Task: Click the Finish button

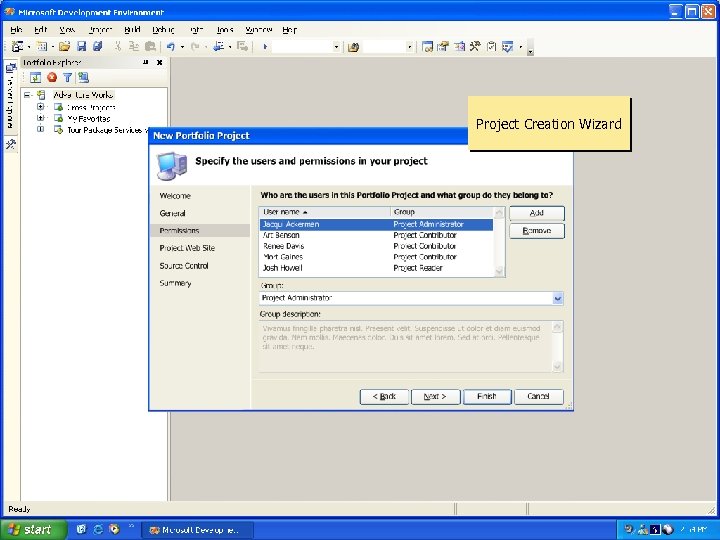Action: point(487,397)
